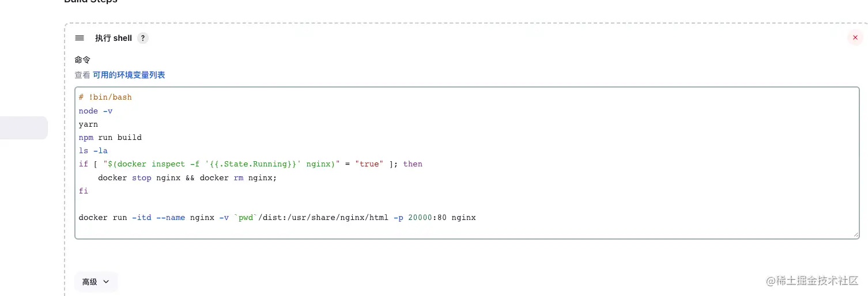
Task: Click the 'docker run -itd' command line
Action: 277,218
